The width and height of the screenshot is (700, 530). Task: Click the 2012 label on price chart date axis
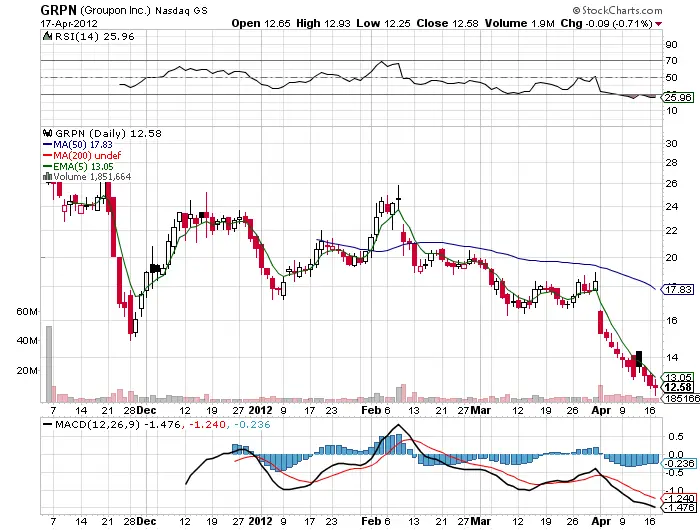tap(260, 410)
